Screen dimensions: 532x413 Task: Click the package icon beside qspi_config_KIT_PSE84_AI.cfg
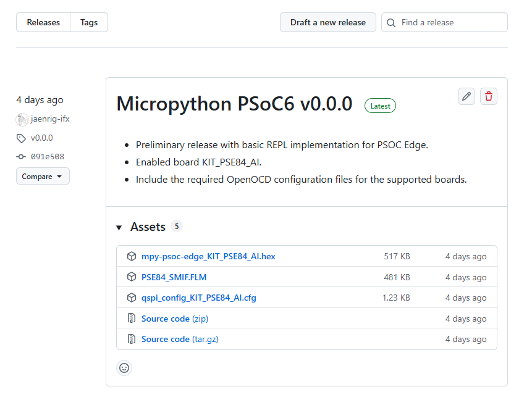[x=132, y=298]
